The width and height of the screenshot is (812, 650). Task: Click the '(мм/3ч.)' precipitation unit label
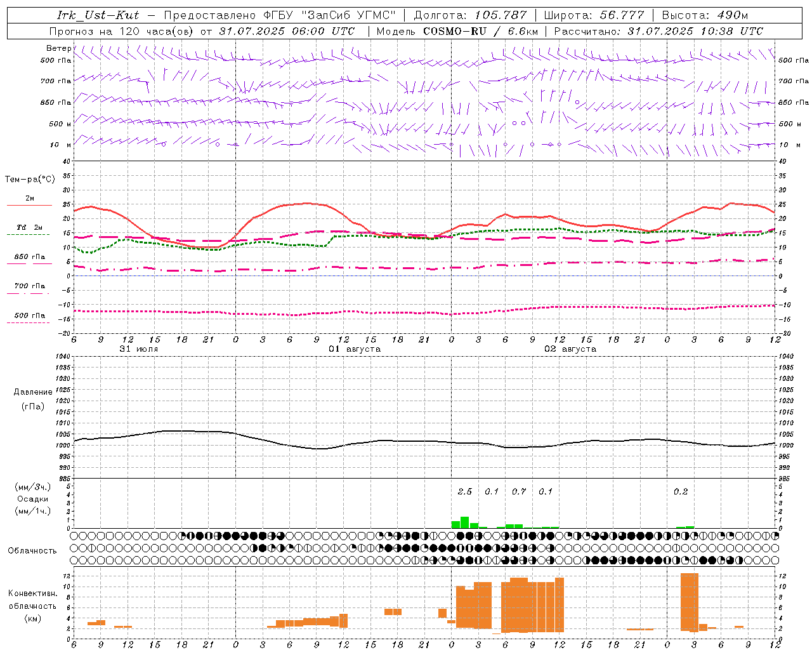tap(32, 487)
